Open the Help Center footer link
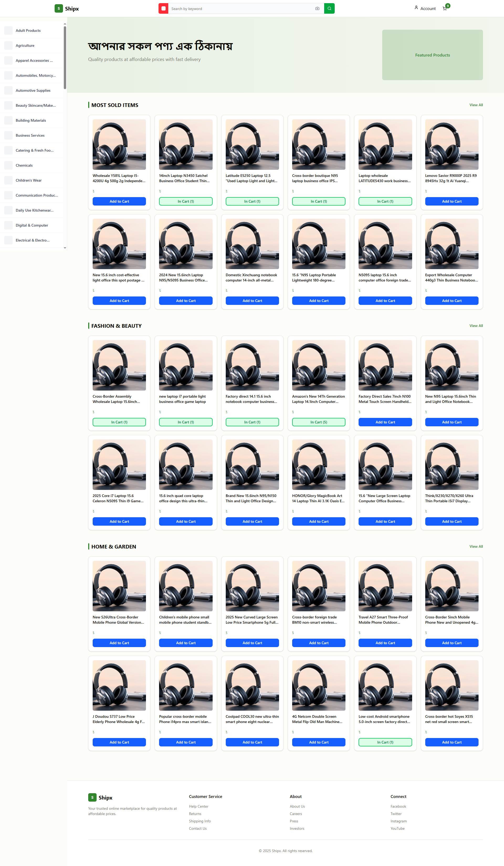This screenshot has width=504, height=866. pos(198,807)
